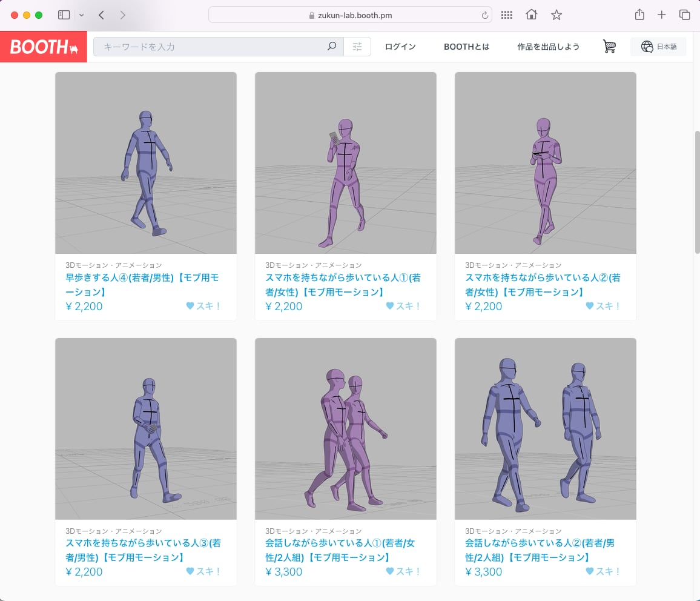Open Safari's tab overview

coord(684,15)
